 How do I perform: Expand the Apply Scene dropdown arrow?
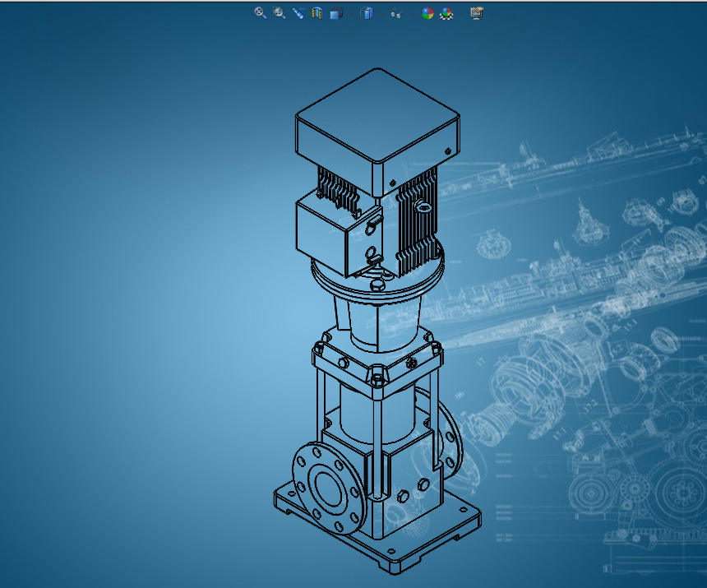(x=461, y=14)
